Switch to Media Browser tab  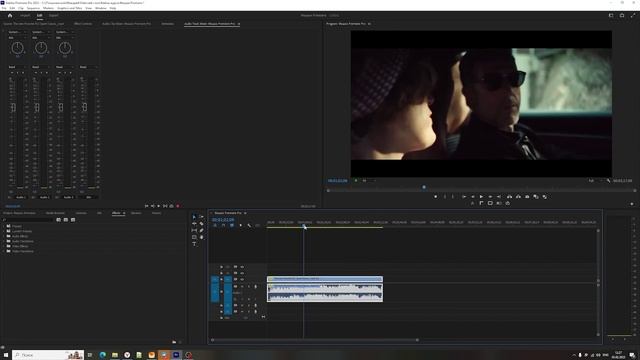(55, 213)
